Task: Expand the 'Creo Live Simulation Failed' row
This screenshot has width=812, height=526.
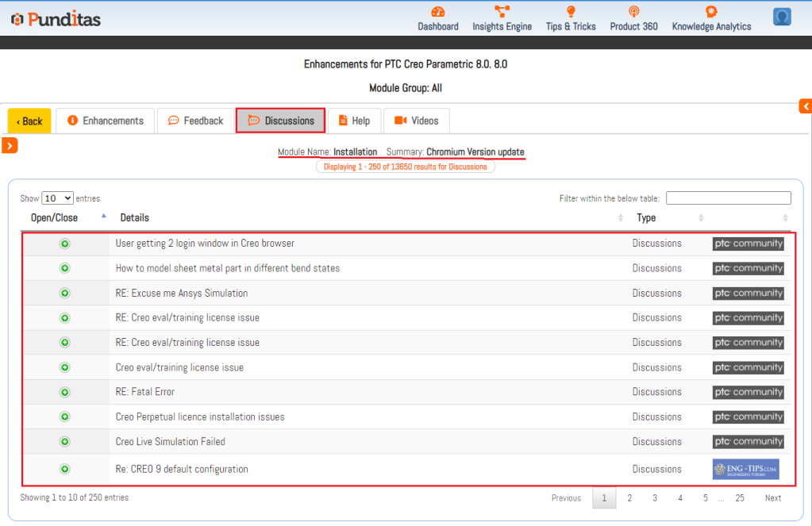Action: (65, 442)
